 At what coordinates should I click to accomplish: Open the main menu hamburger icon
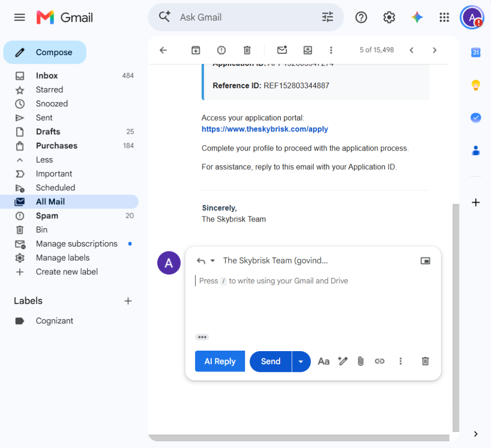tap(19, 17)
